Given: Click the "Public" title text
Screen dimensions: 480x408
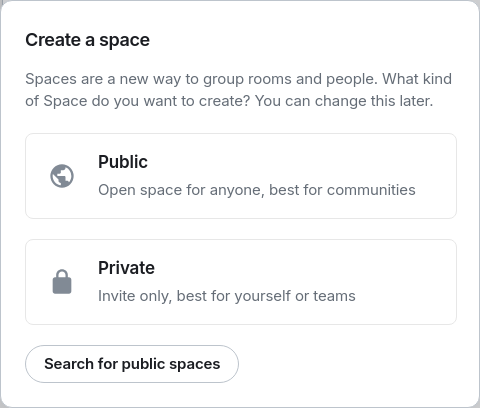Looking at the screenshot, I should click(123, 162).
